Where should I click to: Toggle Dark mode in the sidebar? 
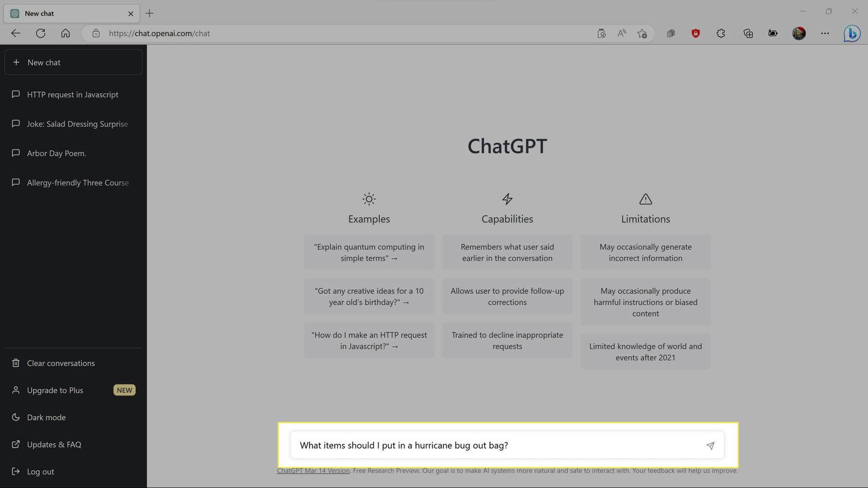click(x=46, y=417)
